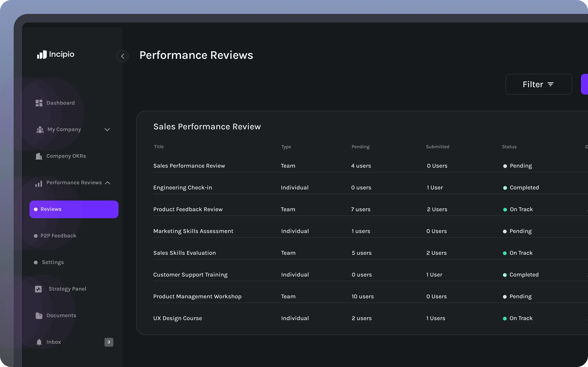
Task: Expand the My Company chevron
Action: coord(107,130)
